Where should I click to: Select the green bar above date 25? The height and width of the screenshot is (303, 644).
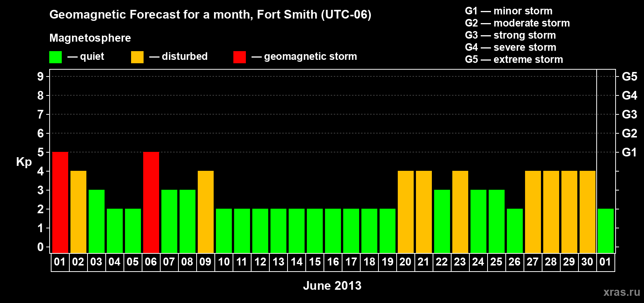coord(497,222)
